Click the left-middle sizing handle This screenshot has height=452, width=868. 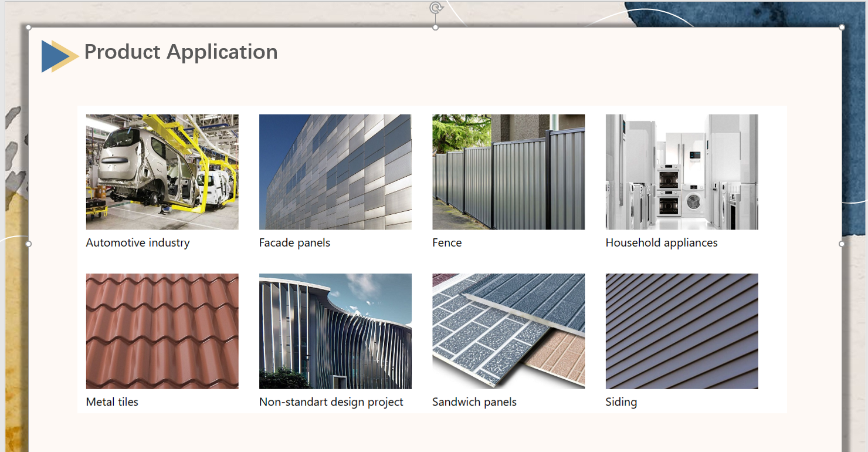[x=29, y=244]
